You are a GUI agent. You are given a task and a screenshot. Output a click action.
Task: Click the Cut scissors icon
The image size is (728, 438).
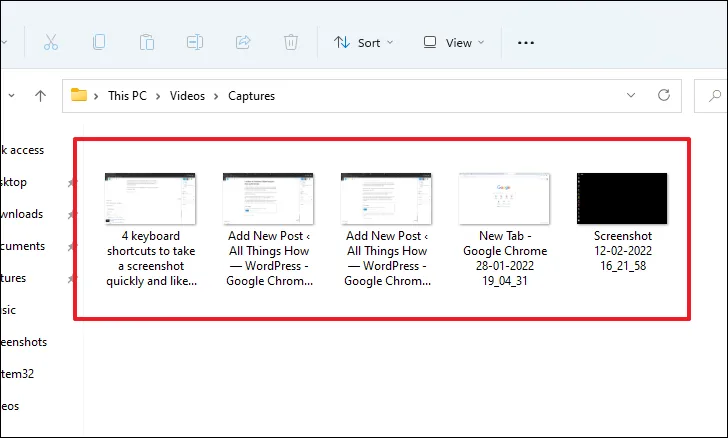coord(51,42)
